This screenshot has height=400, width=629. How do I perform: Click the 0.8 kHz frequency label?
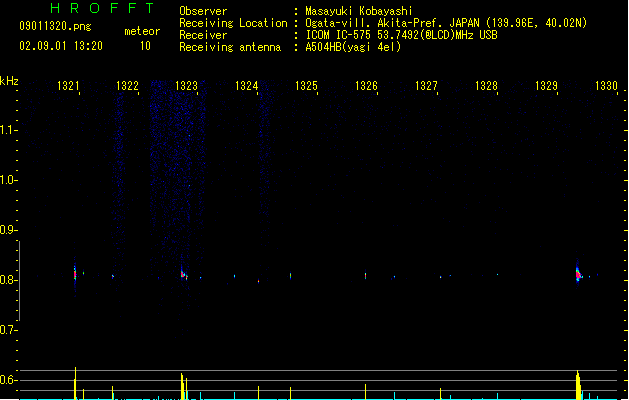[8, 280]
